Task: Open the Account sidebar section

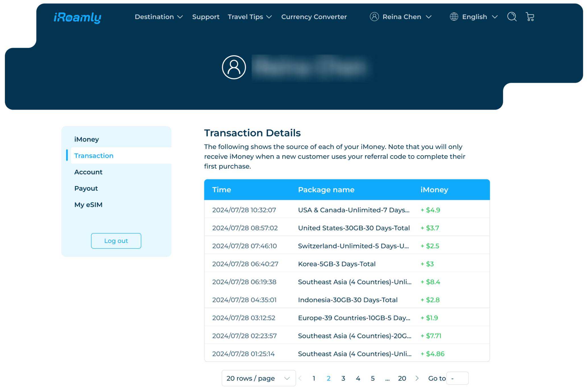Action: click(x=88, y=172)
